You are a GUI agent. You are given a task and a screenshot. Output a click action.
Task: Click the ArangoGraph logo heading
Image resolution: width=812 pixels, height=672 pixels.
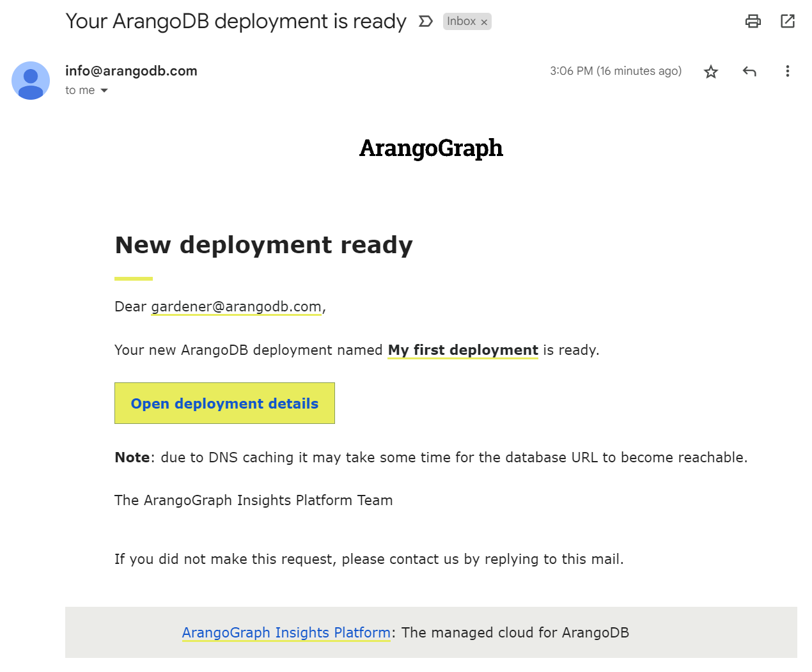(x=431, y=148)
